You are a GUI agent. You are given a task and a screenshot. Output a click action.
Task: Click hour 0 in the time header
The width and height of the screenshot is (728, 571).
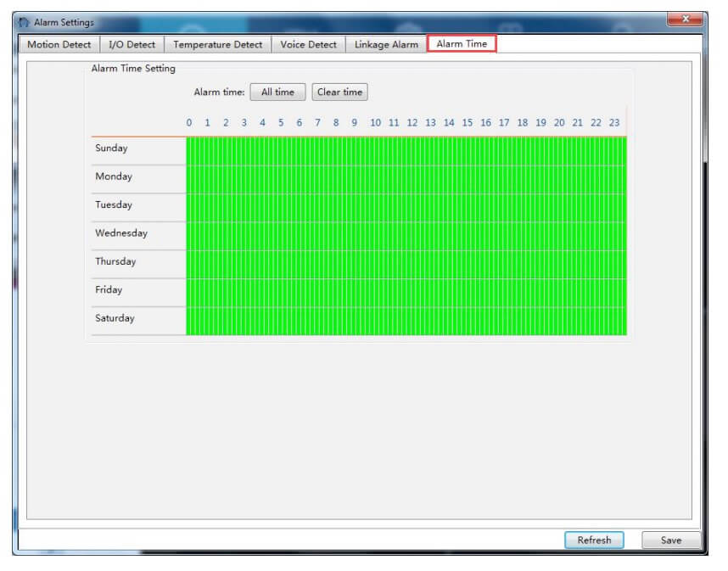point(189,122)
